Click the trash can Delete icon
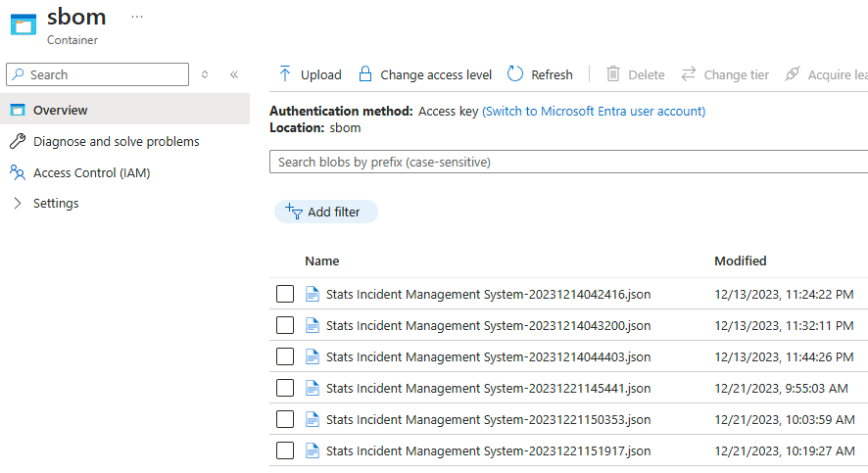 coord(613,73)
